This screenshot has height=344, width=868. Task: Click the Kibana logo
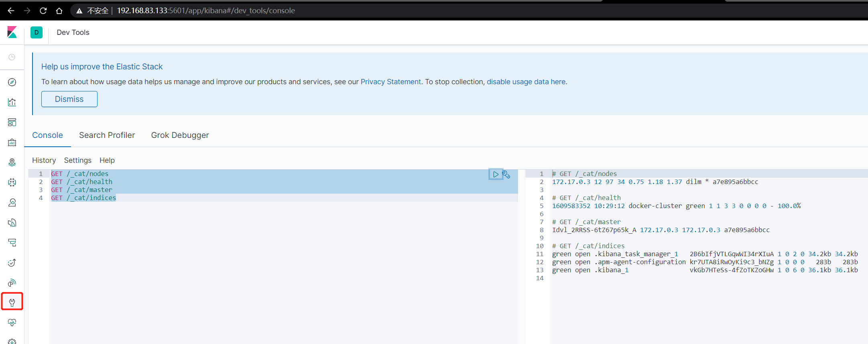pos(12,32)
